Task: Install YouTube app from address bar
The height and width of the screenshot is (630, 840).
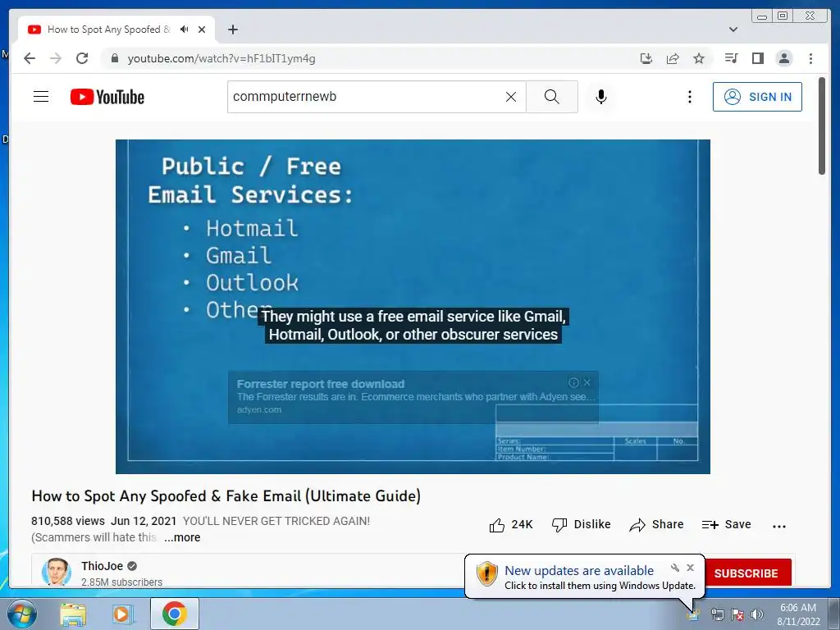Action: click(x=646, y=58)
